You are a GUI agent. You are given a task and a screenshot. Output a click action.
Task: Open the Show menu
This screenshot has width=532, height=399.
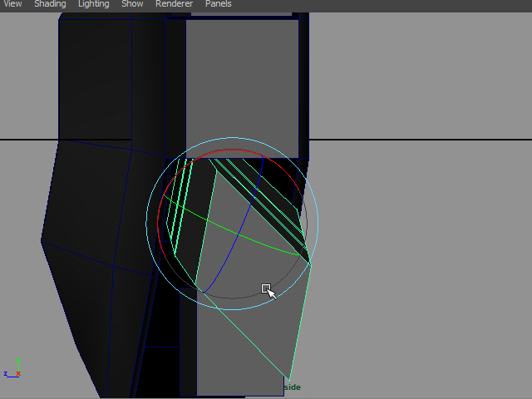[132, 4]
